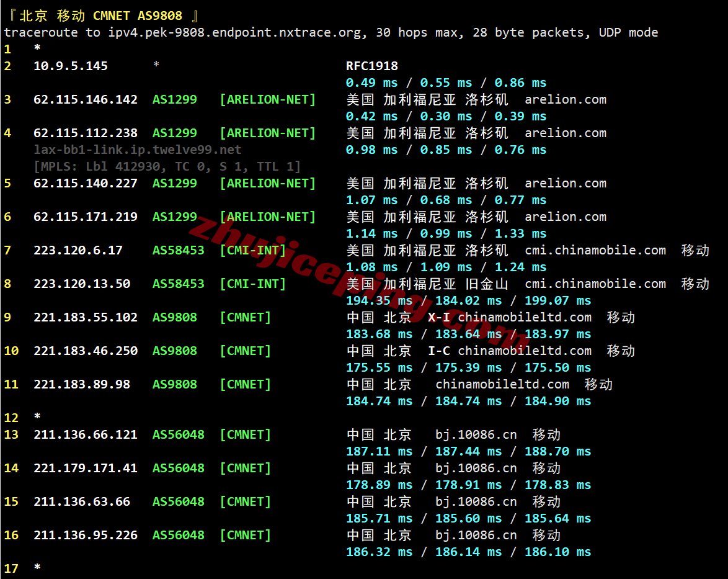Click the RFC1918 label on hop 2
728x579 pixels.
(x=371, y=65)
